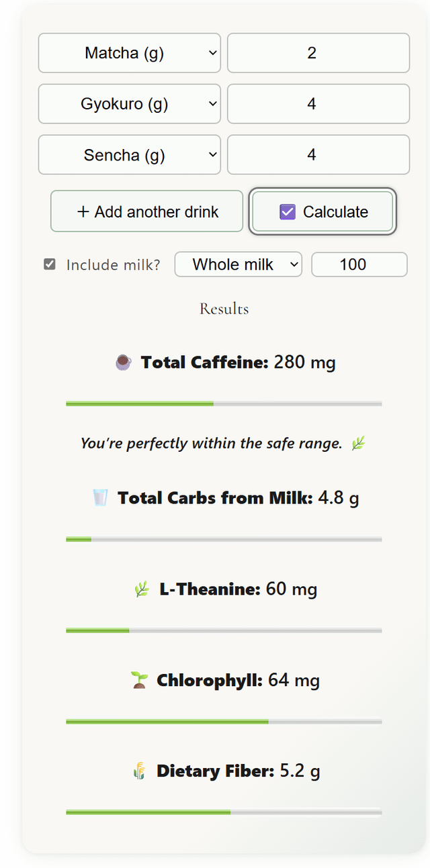
Task: Click the Total Caffeine progress bar
Action: [224, 403]
